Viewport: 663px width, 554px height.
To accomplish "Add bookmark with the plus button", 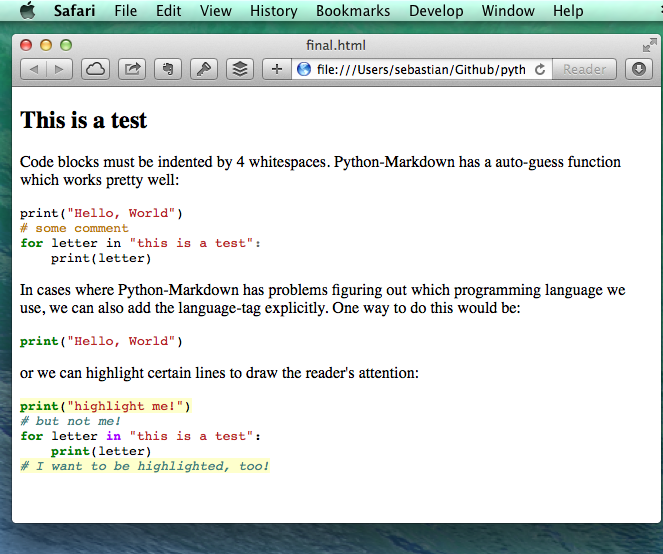I will 277,69.
